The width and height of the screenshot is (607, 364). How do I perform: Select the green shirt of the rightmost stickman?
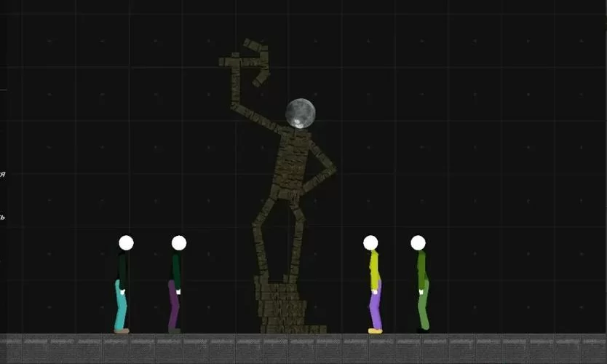point(421,268)
